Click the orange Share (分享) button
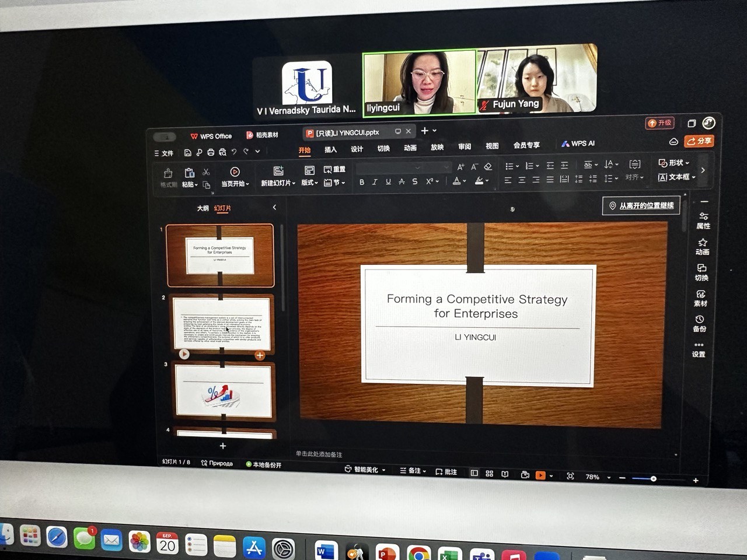Screen dimensions: 747x560 click(x=699, y=141)
